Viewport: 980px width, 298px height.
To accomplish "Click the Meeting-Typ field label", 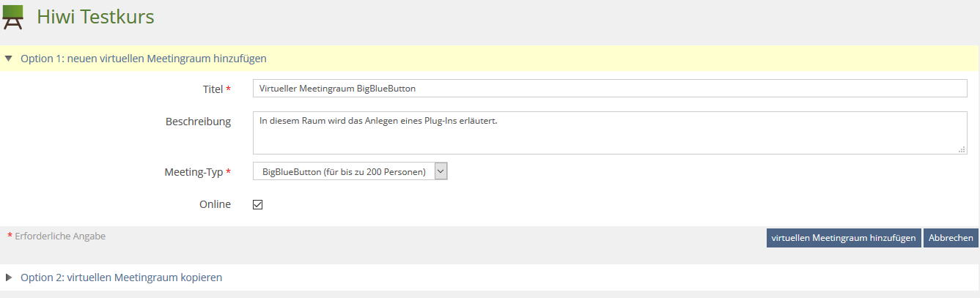I will (x=194, y=172).
